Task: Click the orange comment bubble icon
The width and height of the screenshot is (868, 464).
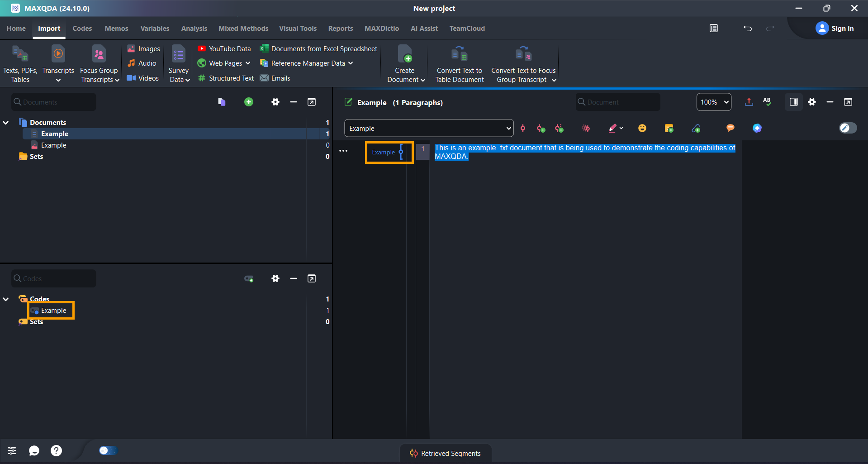Action: [x=730, y=128]
